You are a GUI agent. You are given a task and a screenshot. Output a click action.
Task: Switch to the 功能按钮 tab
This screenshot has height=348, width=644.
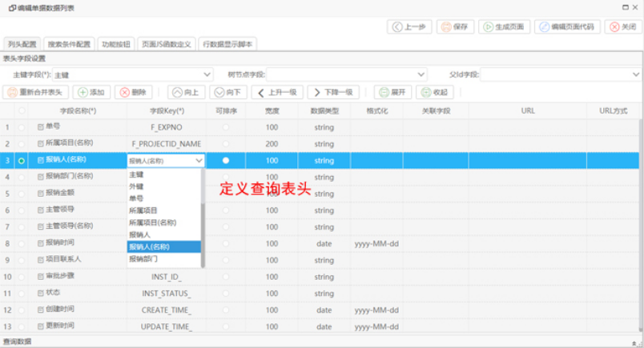coord(116,44)
